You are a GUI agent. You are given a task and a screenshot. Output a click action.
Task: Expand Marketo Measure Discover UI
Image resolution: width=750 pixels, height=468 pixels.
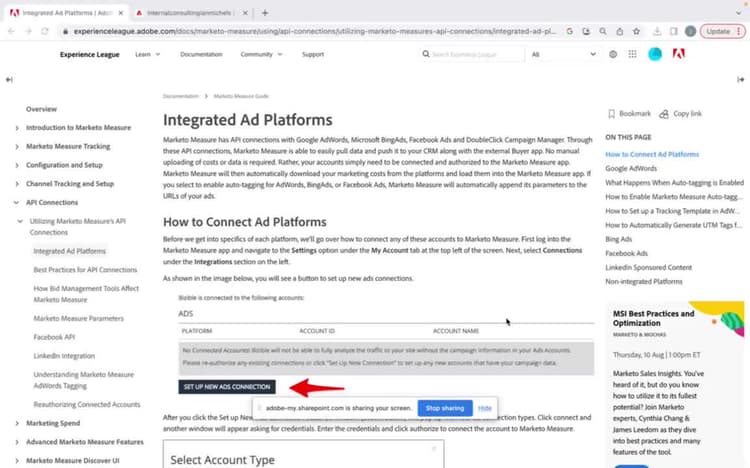click(17, 460)
